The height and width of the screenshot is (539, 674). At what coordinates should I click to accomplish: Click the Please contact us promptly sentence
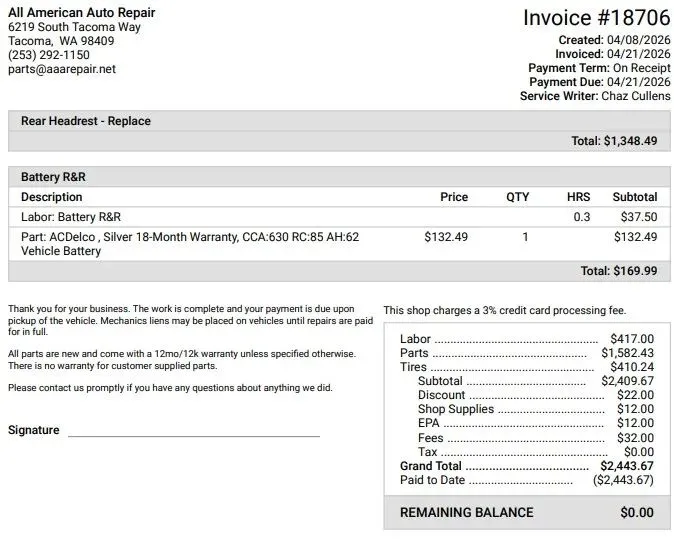pos(170,388)
